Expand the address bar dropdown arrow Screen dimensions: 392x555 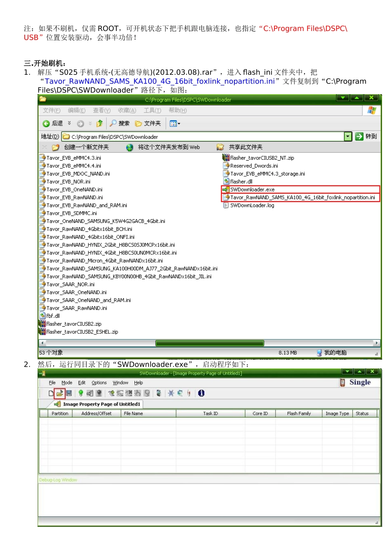tap(348, 136)
